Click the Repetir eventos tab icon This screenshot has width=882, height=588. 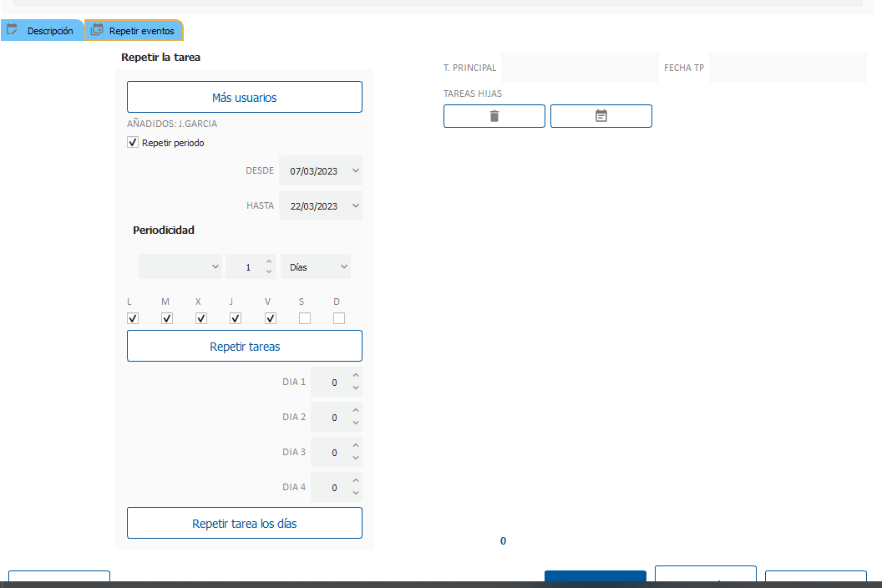pyautogui.click(x=97, y=30)
